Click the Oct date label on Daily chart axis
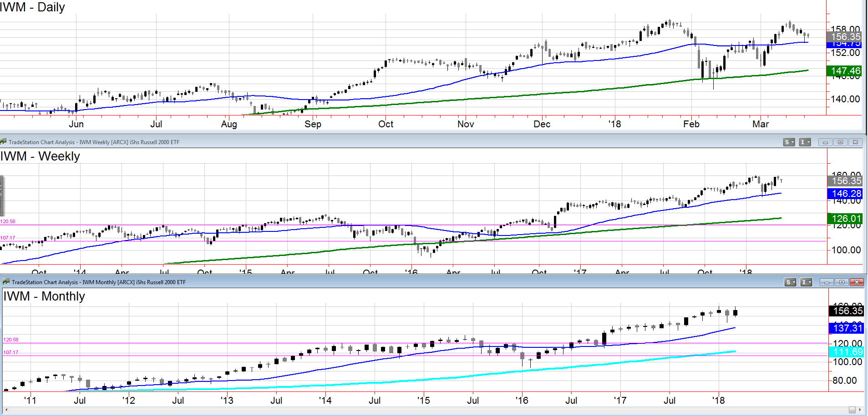This screenshot has height=416, width=868. (386, 124)
